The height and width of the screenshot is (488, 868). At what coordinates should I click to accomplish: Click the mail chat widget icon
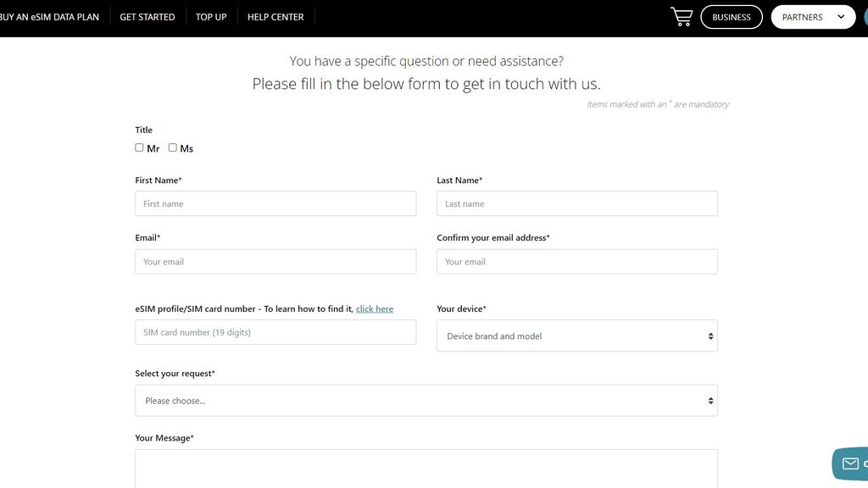pyautogui.click(x=851, y=463)
